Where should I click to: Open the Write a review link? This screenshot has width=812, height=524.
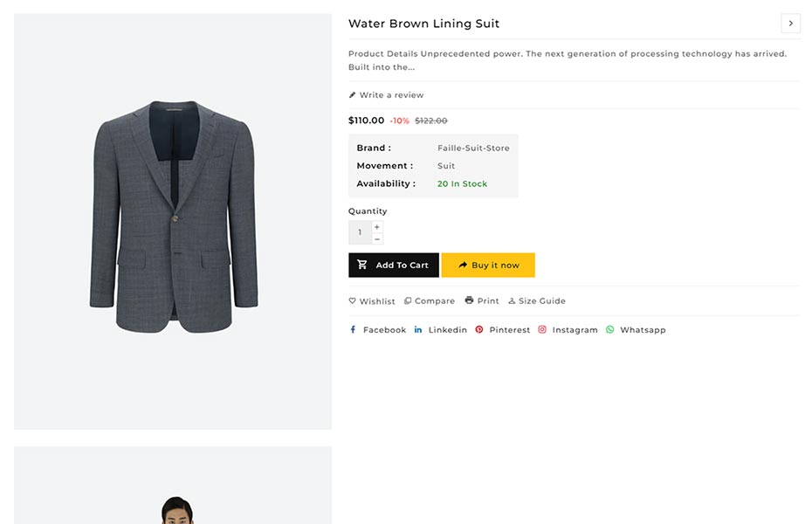[391, 95]
